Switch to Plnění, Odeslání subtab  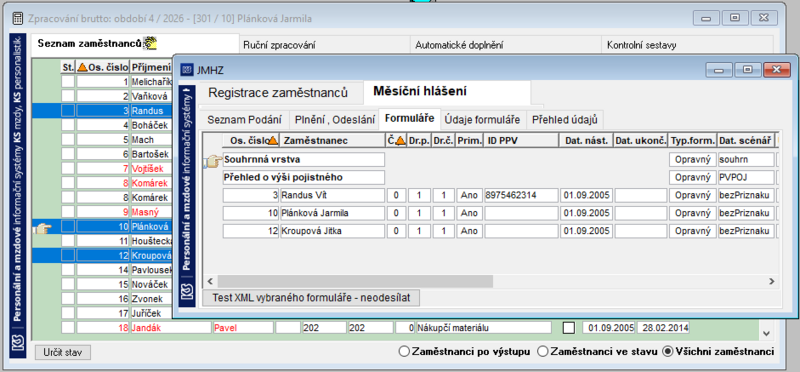point(334,120)
